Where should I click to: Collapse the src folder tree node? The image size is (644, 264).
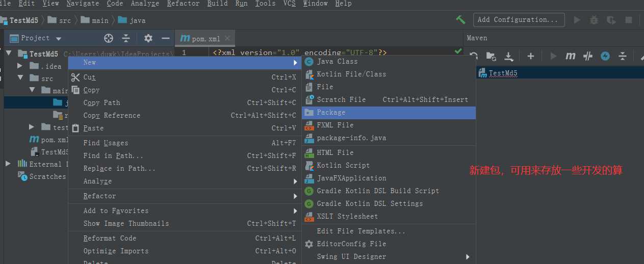point(20,78)
